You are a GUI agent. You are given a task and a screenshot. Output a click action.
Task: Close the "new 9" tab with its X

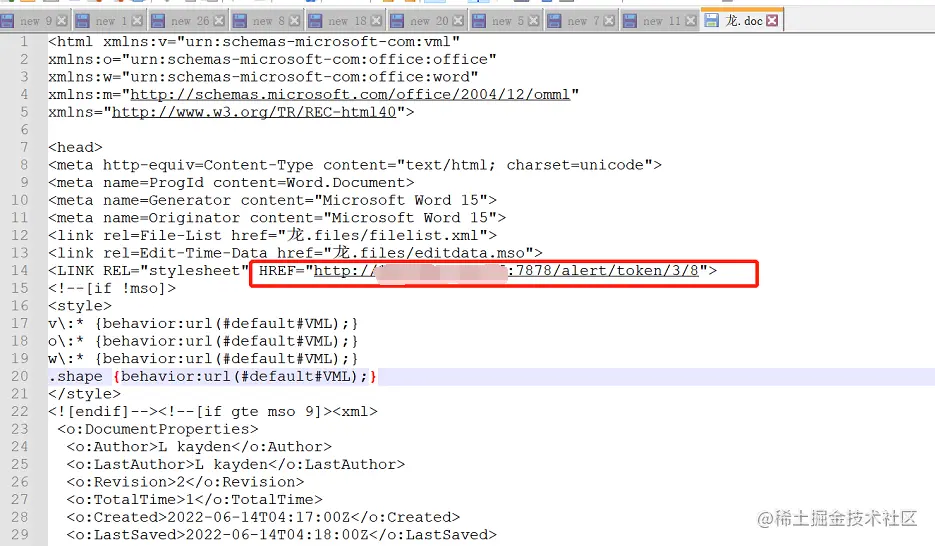tap(62, 21)
